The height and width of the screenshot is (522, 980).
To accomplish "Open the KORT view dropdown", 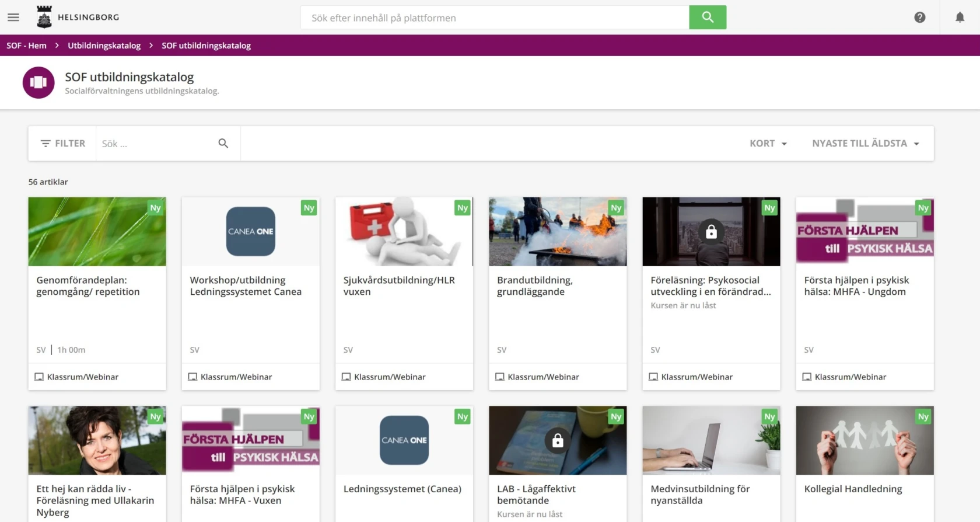I will pyautogui.click(x=768, y=144).
